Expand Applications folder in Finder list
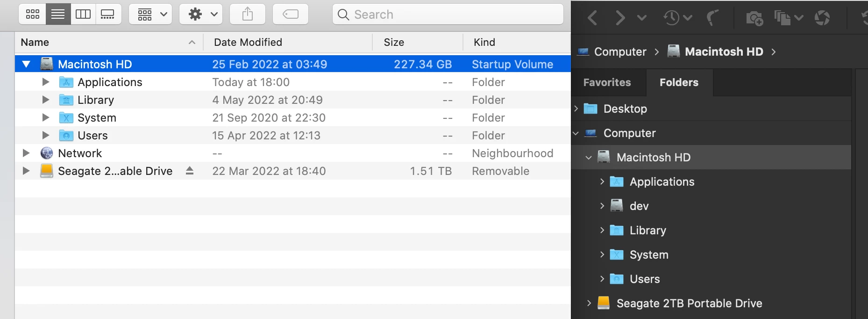The image size is (868, 319). coord(46,82)
